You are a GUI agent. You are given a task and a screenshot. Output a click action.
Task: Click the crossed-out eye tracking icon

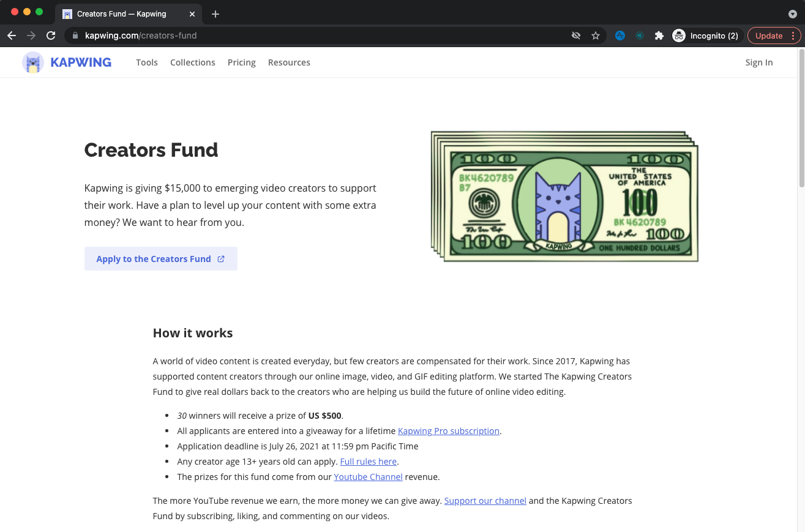[x=575, y=36]
